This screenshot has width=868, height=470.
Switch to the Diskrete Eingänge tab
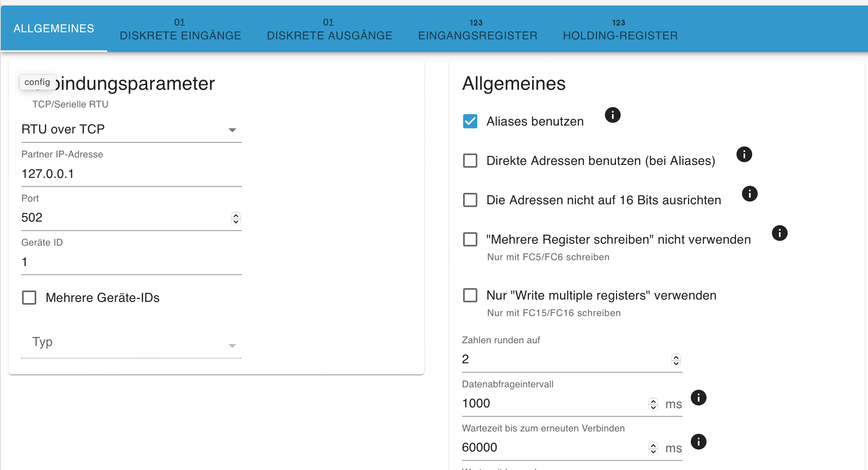pos(180,29)
